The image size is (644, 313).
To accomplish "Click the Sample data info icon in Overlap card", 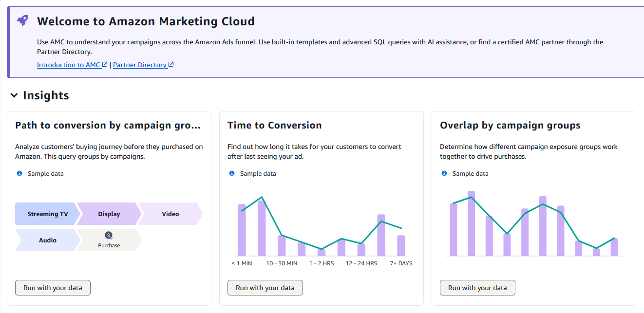I will pos(444,173).
